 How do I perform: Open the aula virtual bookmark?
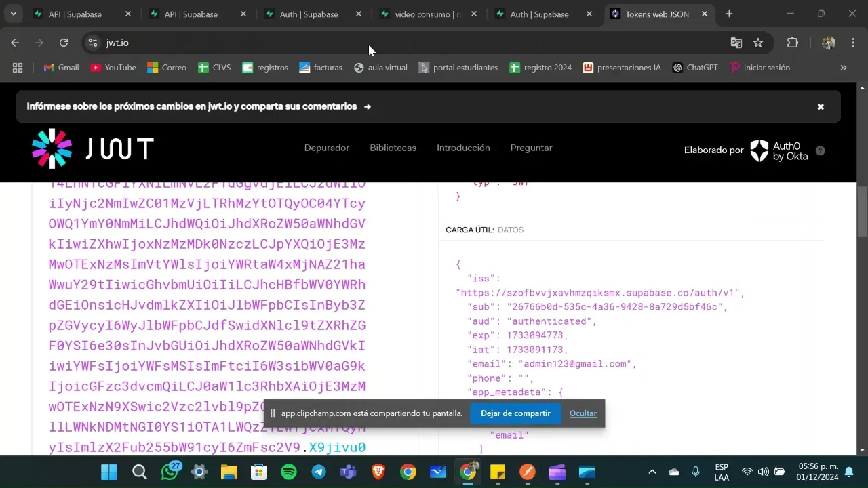(380, 68)
